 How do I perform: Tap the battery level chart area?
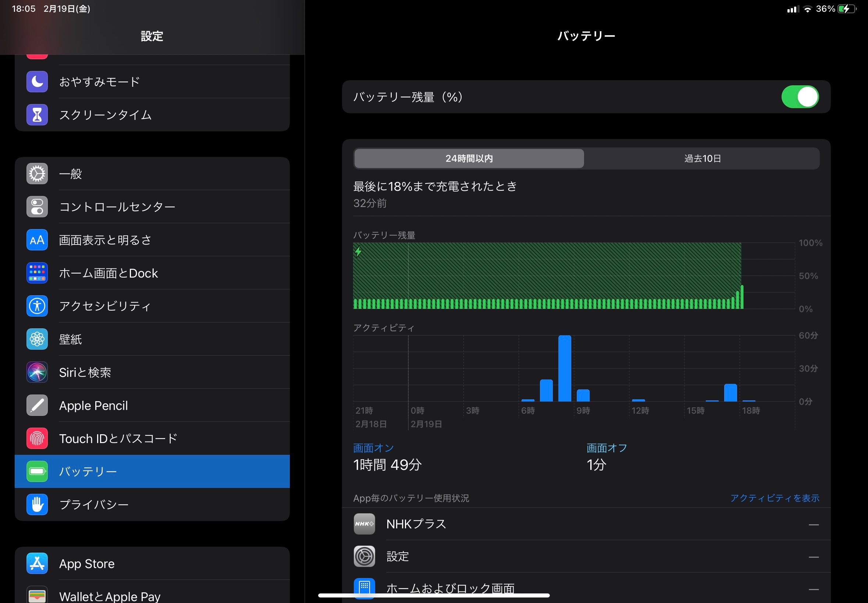pos(548,276)
